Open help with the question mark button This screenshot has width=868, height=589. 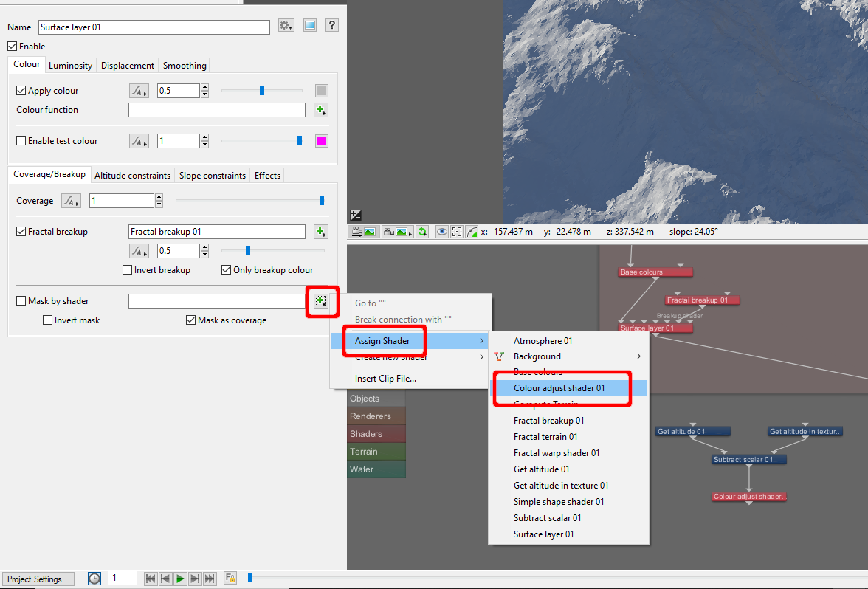331,25
